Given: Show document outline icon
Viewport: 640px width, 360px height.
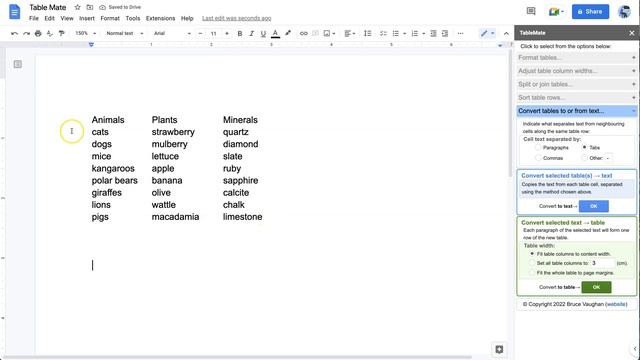Looking at the screenshot, I should point(18,64).
